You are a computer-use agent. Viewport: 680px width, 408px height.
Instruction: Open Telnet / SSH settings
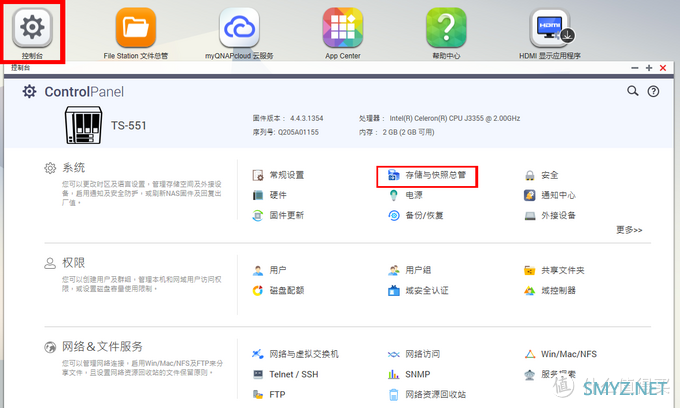point(285,374)
